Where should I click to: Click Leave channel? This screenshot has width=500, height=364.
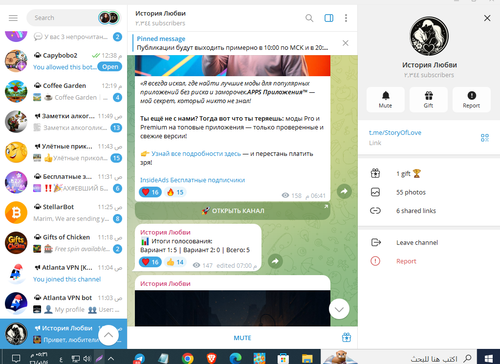pos(429,242)
